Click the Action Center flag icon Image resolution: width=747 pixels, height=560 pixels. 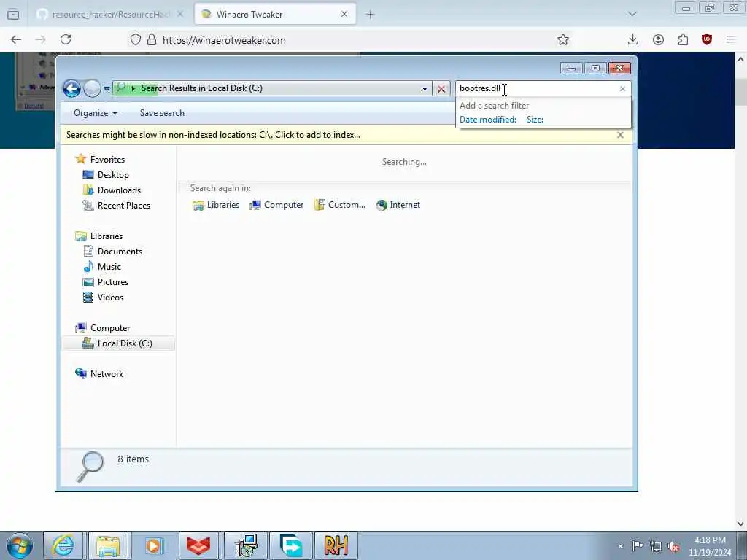coord(638,546)
